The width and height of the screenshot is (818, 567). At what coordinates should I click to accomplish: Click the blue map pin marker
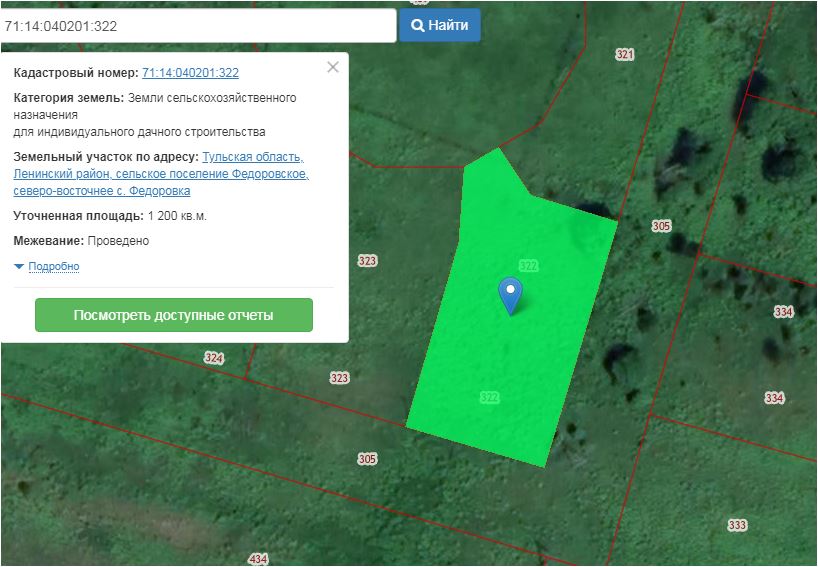pos(510,294)
